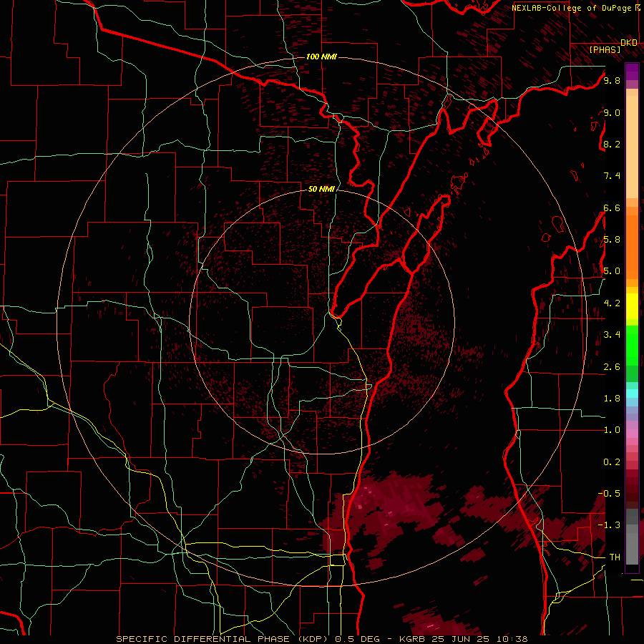Select the DKD product code text
This screenshot has width=644, height=644.
pos(629,43)
